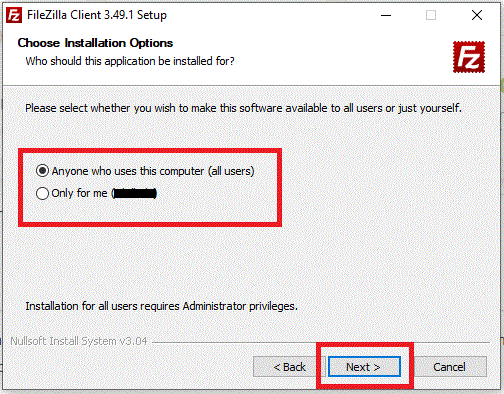Click 'Choose Installation Options' heading
This screenshot has width=504, height=394.
click(95, 43)
